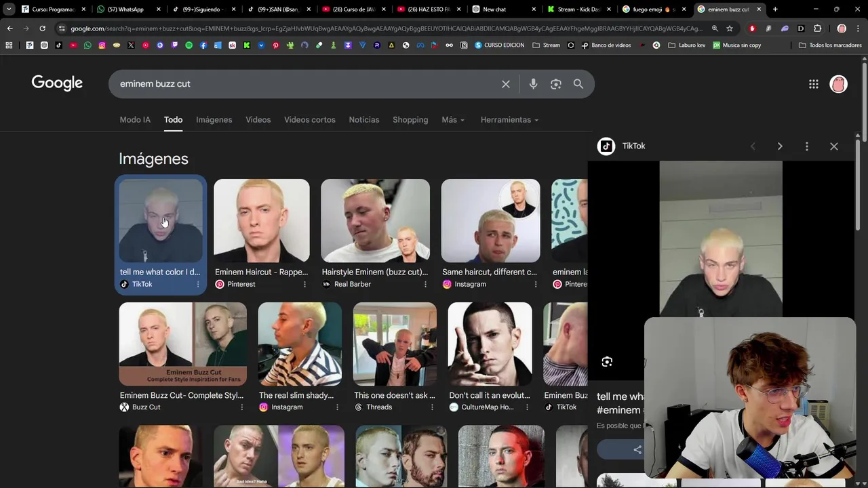Open Musica sin copy bookmark
Screen dimensions: 868x488
click(x=736, y=45)
